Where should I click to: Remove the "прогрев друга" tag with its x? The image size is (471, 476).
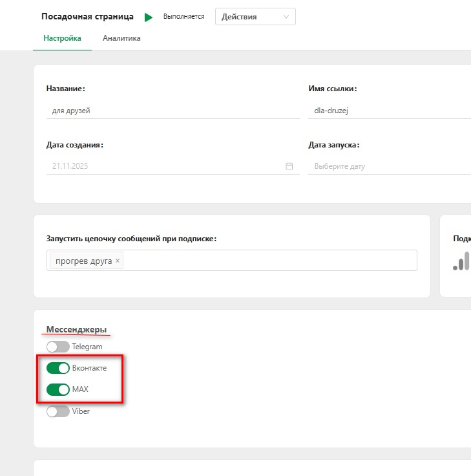(x=118, y=261)
